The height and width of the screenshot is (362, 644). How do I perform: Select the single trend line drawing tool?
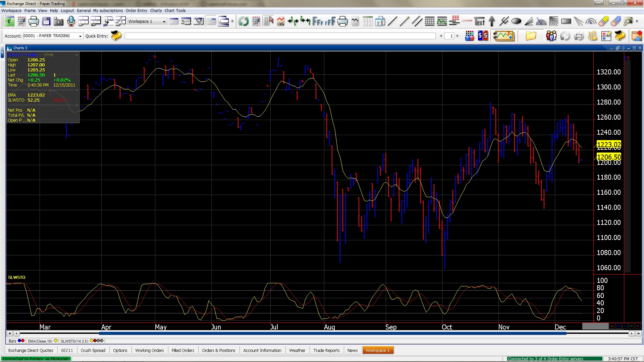coord(392,21)
